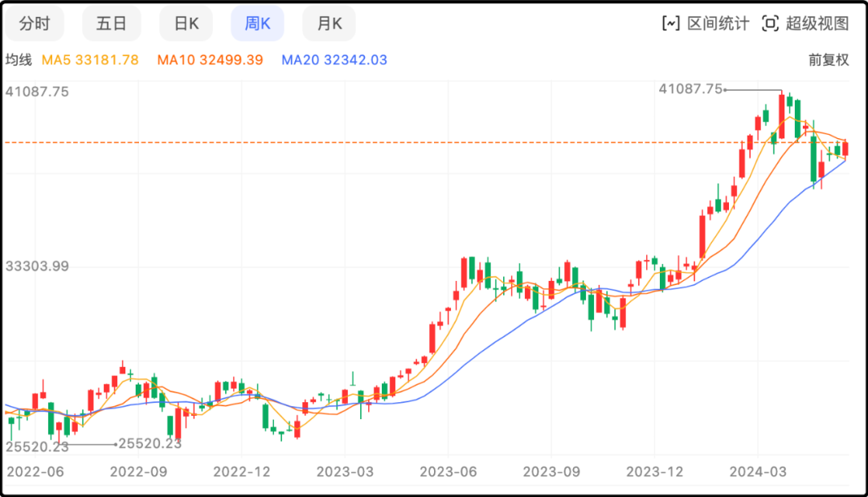Click the tallest red candlestick at peak
The width and height of the screenshot is (868, 497).
click(x=781, y=116)
